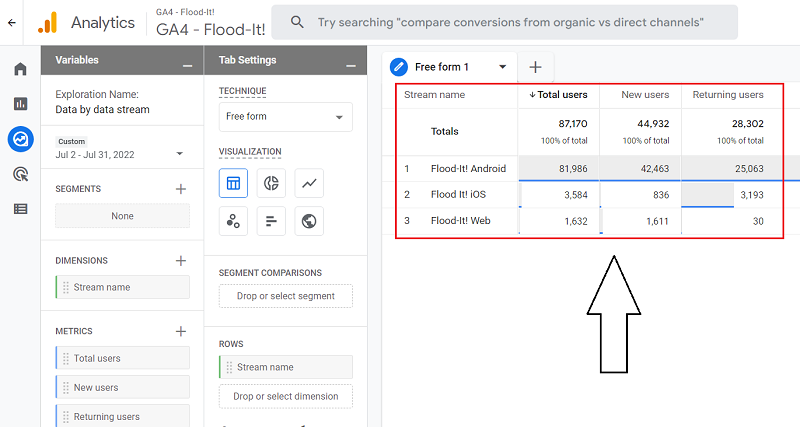This screenshot has height=427, width=800.
Task: Click the GA4 - Flood-It! property selector
Action: point(210,23)
